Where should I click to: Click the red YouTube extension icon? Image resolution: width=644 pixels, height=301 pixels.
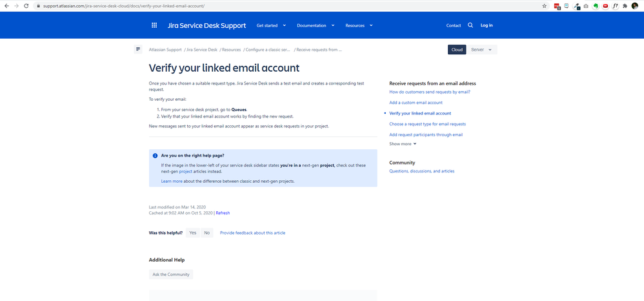point(605,6)
